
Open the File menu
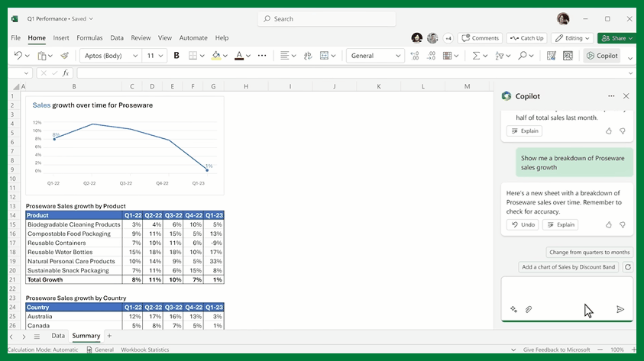(x=15, y=37)
